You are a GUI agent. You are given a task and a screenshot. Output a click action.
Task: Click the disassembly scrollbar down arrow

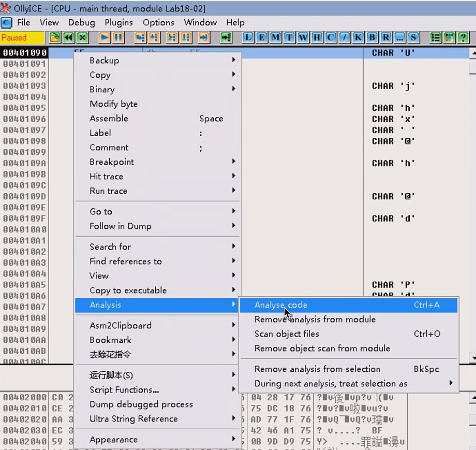pos(473,358)
